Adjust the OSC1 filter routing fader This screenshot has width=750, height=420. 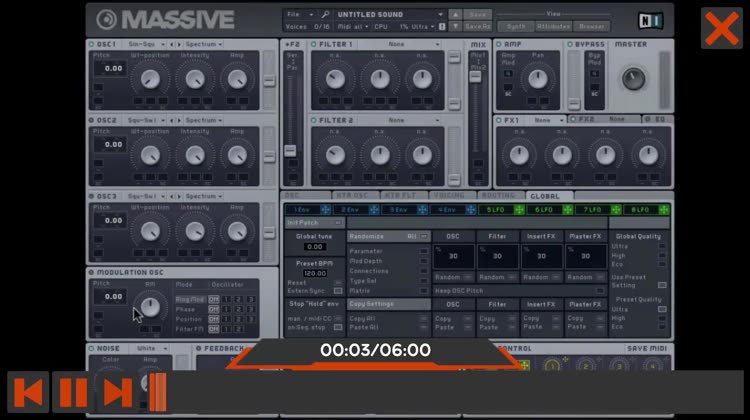click(269, 80)
